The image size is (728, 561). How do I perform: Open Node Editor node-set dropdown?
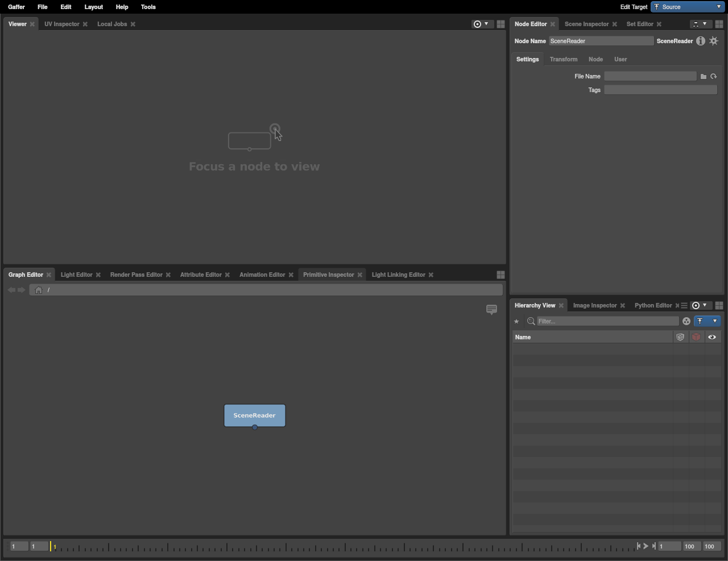700,24
